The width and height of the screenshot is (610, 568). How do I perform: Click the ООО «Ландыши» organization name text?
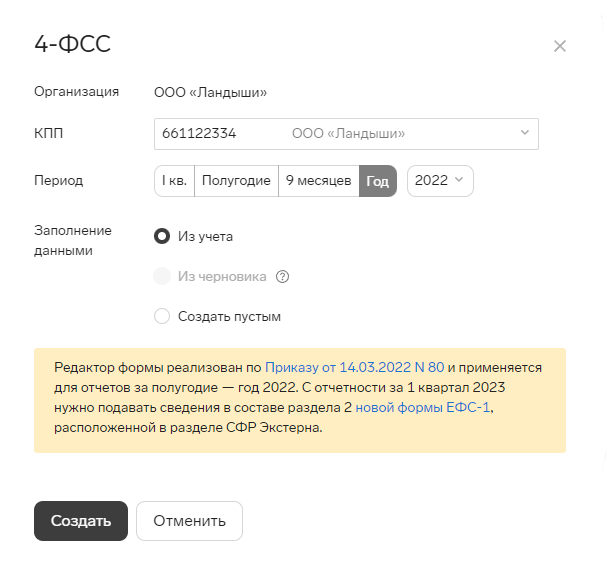pyautogui.click(x=210, y=92)
